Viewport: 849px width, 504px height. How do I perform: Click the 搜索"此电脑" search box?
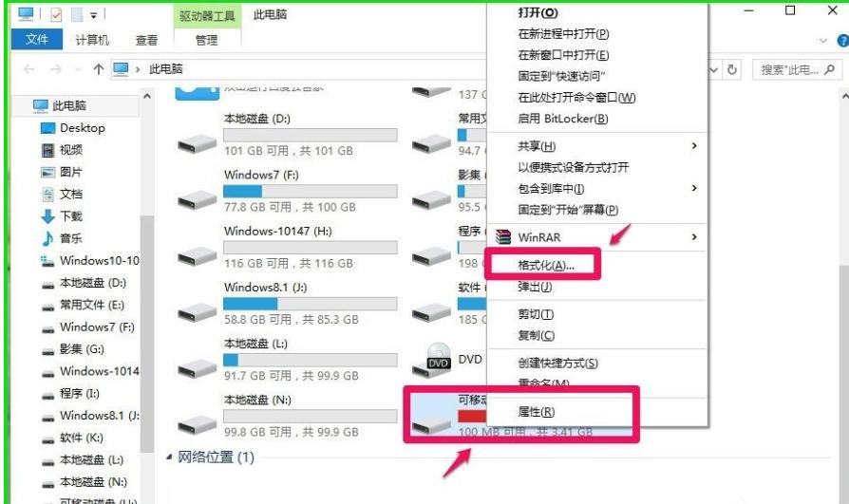tap(789, 70)
